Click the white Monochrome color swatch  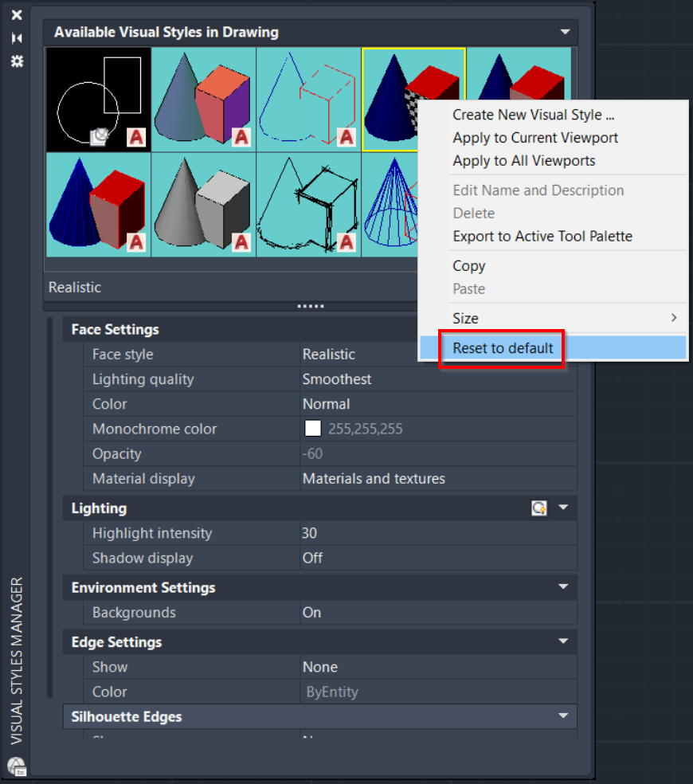pyautogui.click(x=313, y=429)
